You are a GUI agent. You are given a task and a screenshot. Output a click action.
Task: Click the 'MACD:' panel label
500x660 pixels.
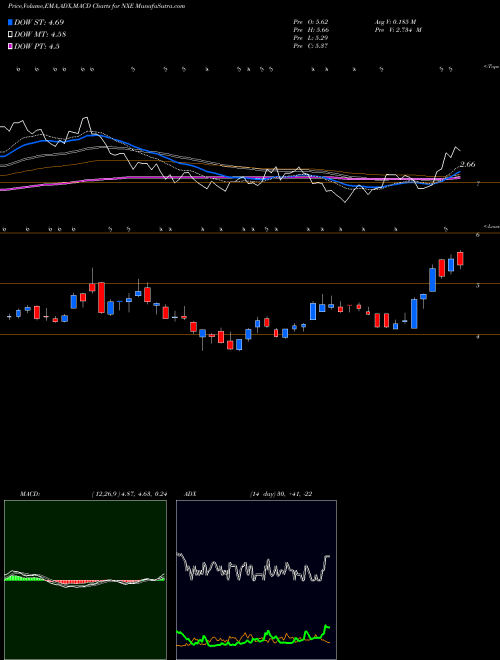(x=30, y=494)
